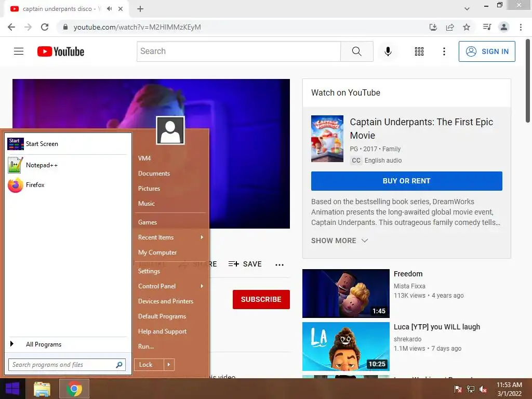Viewport: 532px width, 399px height.
Task: Open Captain Underpants: The First Epic Movie title
Action: pyautogui.click(x=421, y=129)
